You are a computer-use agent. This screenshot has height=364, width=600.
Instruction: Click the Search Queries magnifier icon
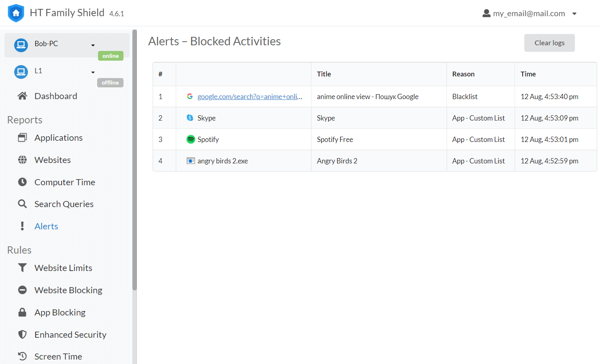[22, 204]
